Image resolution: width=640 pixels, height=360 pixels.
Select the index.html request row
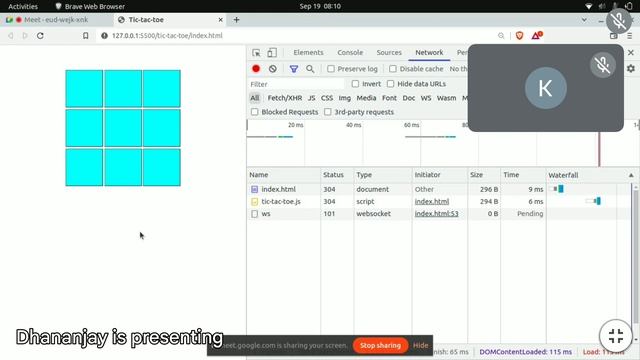[x=439, y=189]
